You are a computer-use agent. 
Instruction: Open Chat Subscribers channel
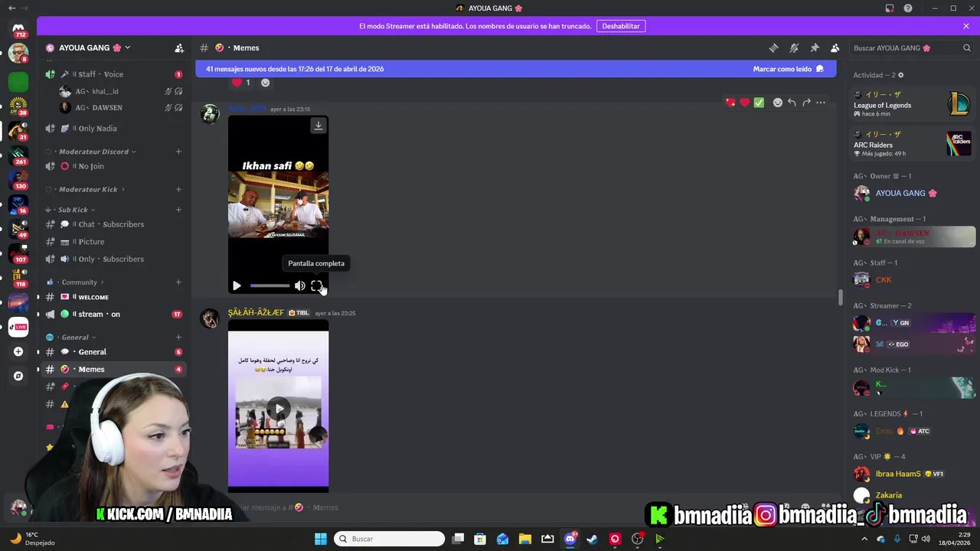click(113, 224)
